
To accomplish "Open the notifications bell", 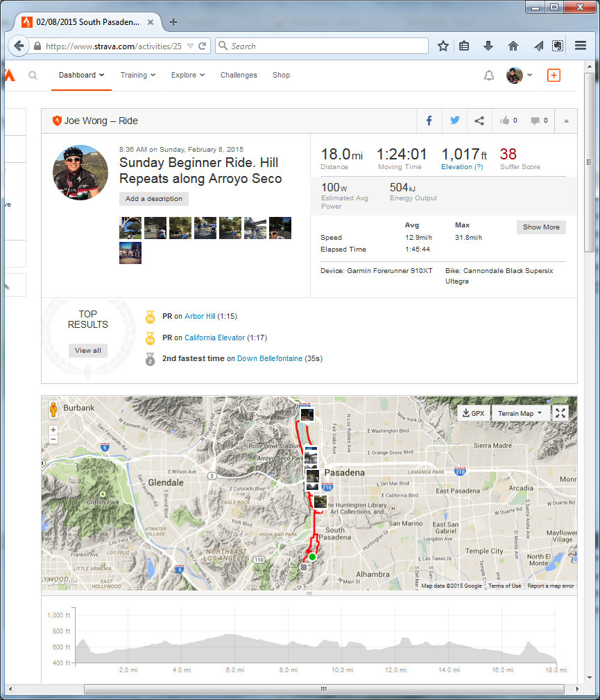I will click(489, 76).
